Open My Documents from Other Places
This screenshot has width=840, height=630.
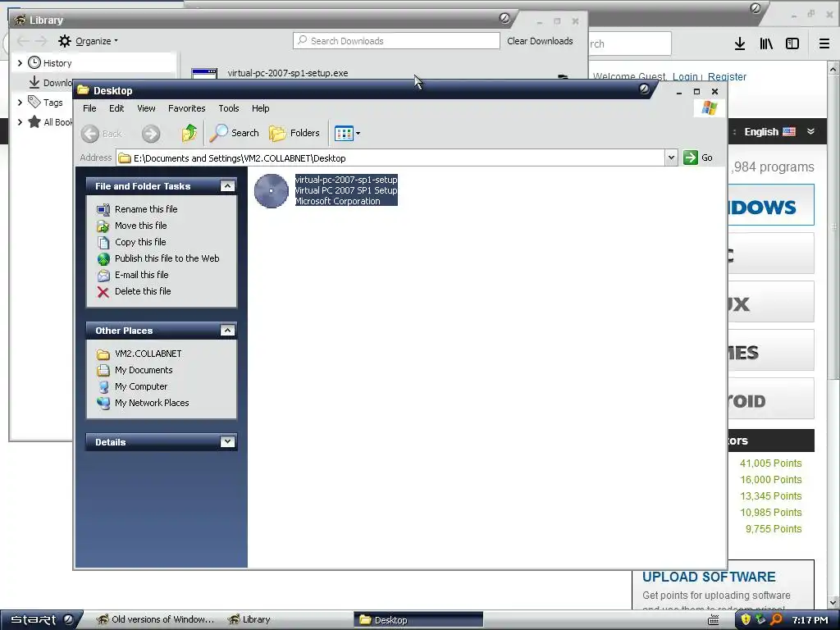click(x=144, y=370)
